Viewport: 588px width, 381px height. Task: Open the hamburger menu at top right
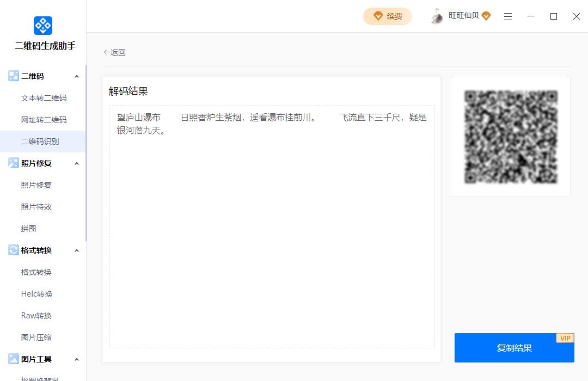coord(508,16)
